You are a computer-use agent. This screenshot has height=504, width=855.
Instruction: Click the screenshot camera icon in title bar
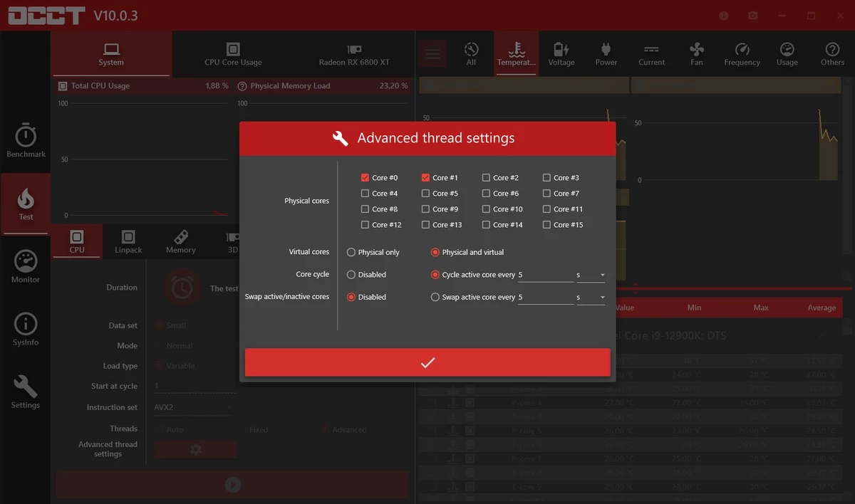[x=752, y=15]
